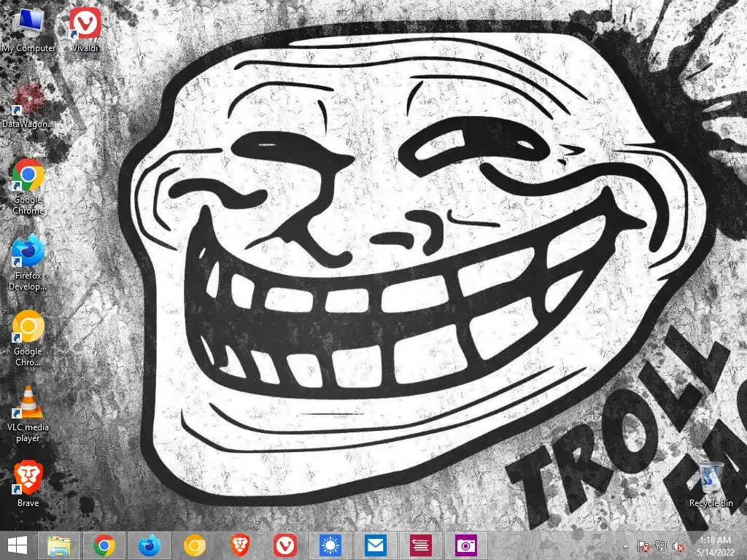The height and width of the screenshot is (560, 747).
Task: Select the Vivaldi desktop shortcut
Action: pos(85,30)
